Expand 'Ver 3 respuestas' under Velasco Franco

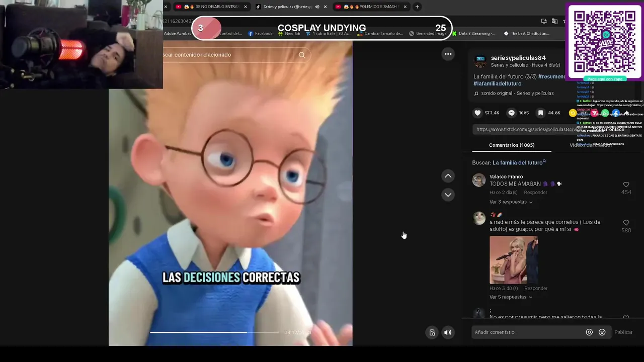(x=511, y=202)
